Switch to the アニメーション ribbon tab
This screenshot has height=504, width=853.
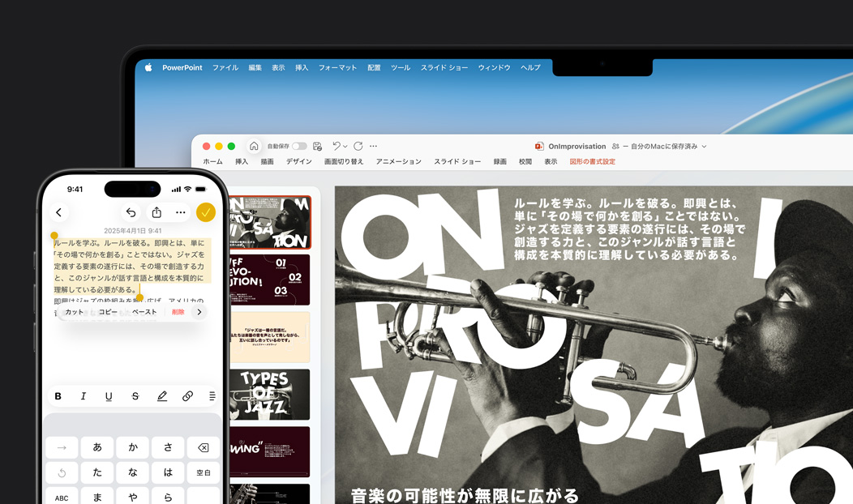[x=396, y=161]
